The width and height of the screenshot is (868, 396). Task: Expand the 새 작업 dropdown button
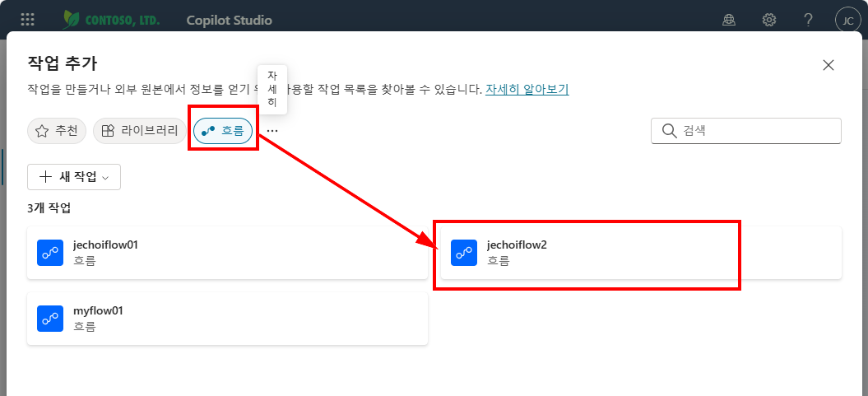point(73,177)
